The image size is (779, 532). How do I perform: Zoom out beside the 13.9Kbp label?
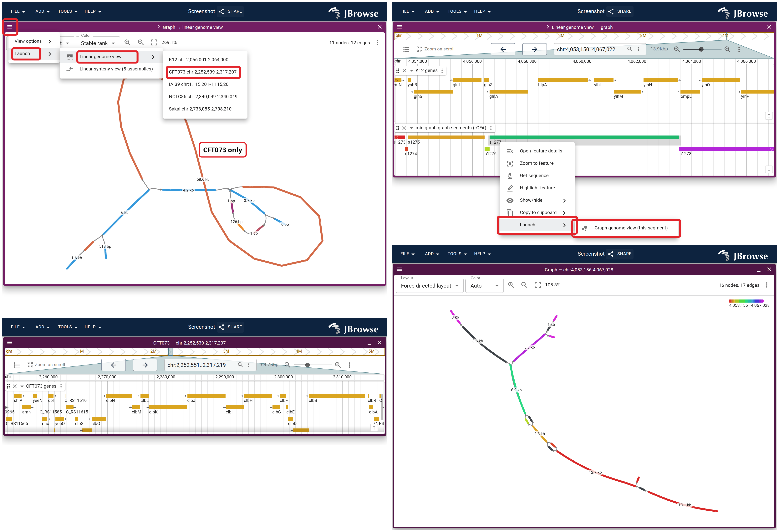tap(677, 49)
